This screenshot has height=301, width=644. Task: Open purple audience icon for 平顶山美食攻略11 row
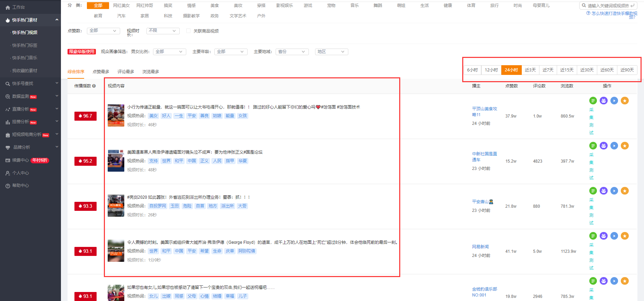(x=604, y=101)
